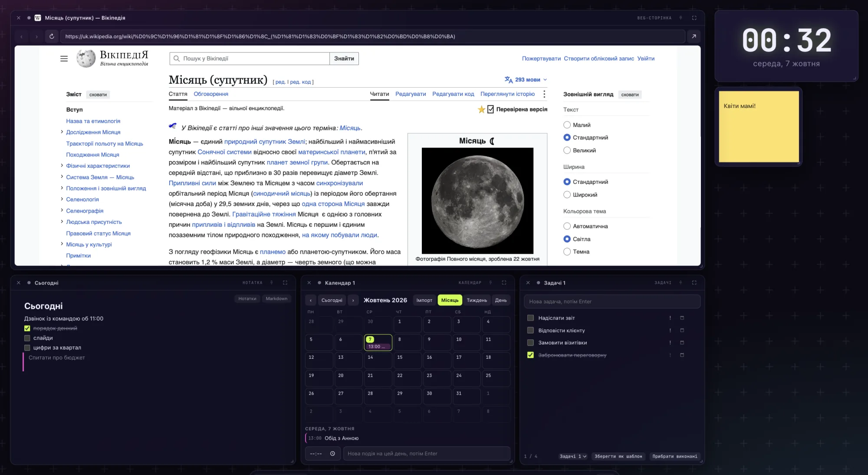Open Wikipedia hamburger main menu
Image resolution: width=868 pixels, height=475 pixels.
coord(64,59)
